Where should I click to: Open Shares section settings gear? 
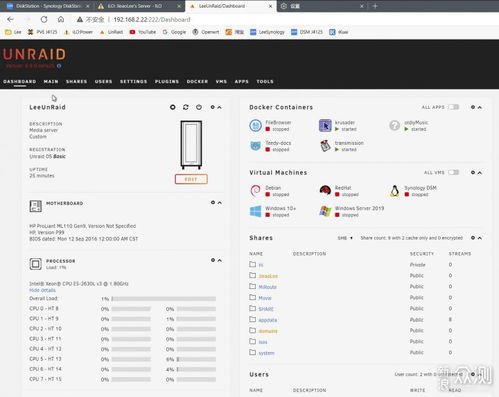[x=473, y=238]
